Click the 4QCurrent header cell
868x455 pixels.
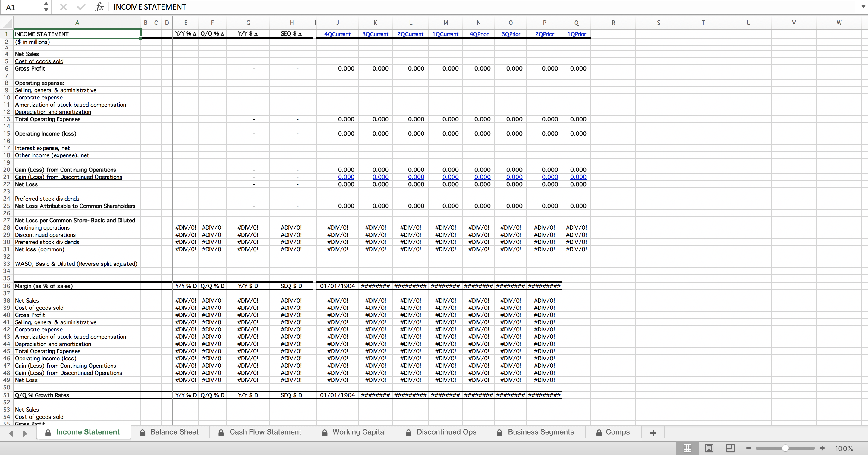coord(337,34)
